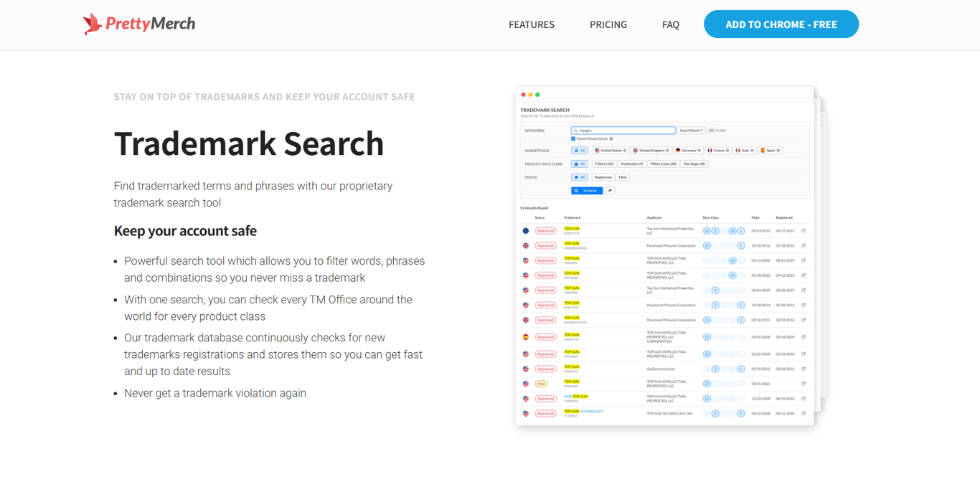Image resolution: width=980 pixels, height=482 pixels.
Task: Click the Filed status badge in results
Action: pos(542,384)
